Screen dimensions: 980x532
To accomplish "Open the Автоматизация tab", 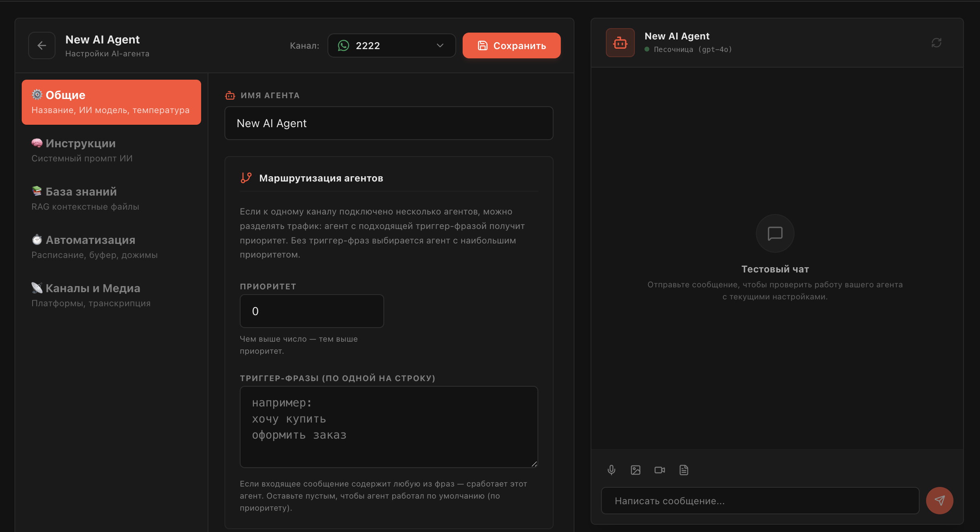I will coord(111,247).
